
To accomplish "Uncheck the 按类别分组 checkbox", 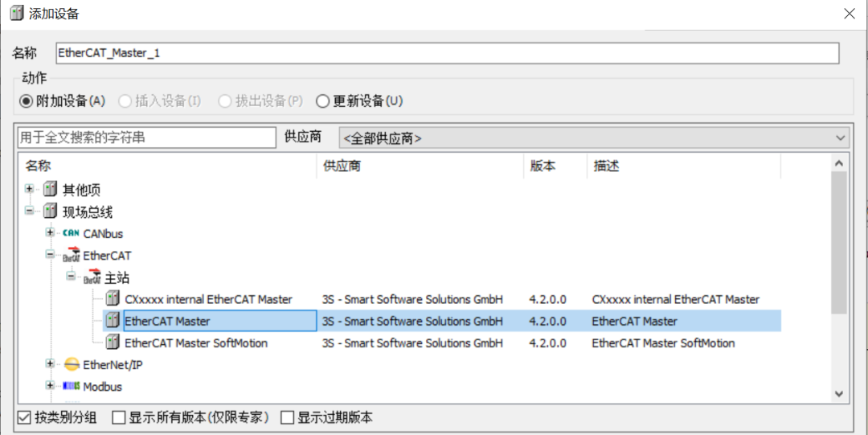I will click(23, 418).
